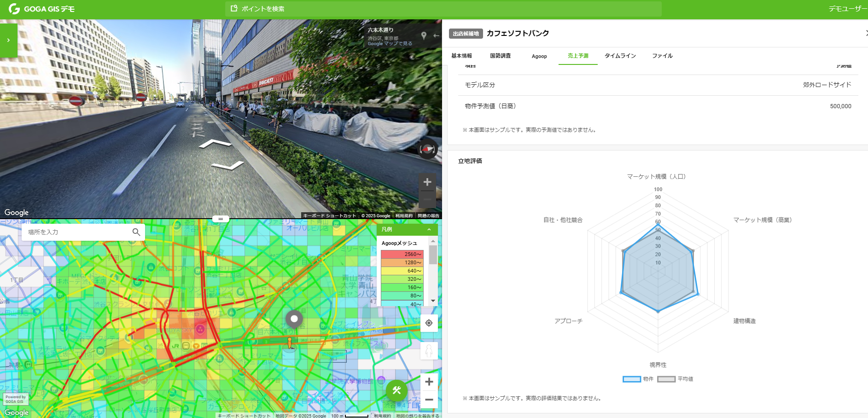The image size is (868, 418).
Task: Click the 640～ yellow legend swatch
Action: [402, 271]
